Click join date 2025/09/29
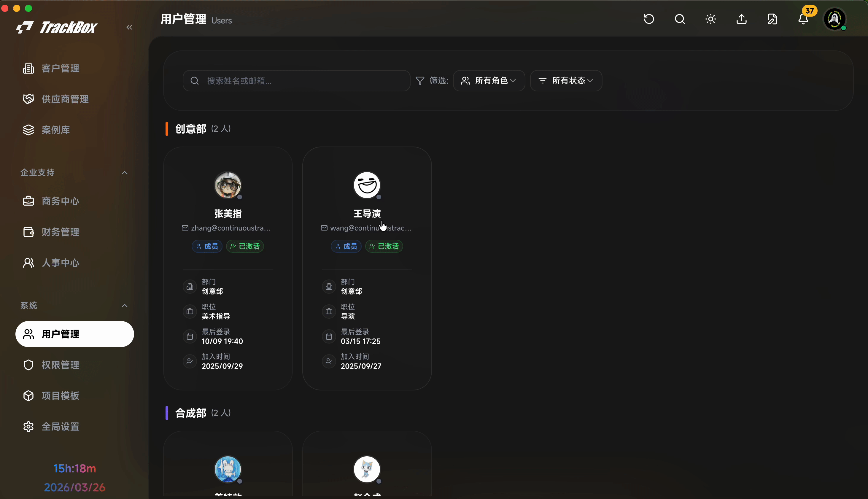 point(222,366)
